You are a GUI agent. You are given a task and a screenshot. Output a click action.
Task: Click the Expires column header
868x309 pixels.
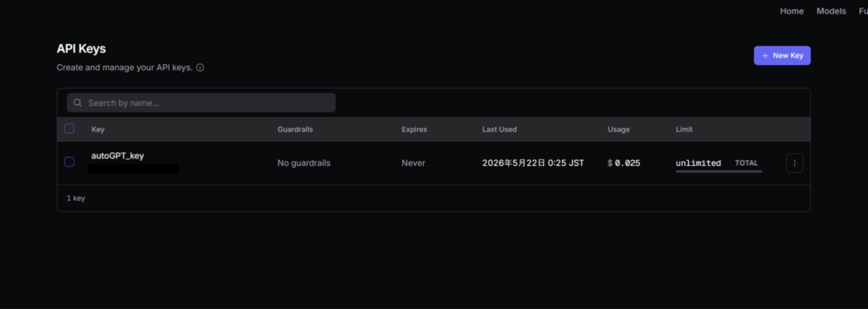(x=414, y=130)
